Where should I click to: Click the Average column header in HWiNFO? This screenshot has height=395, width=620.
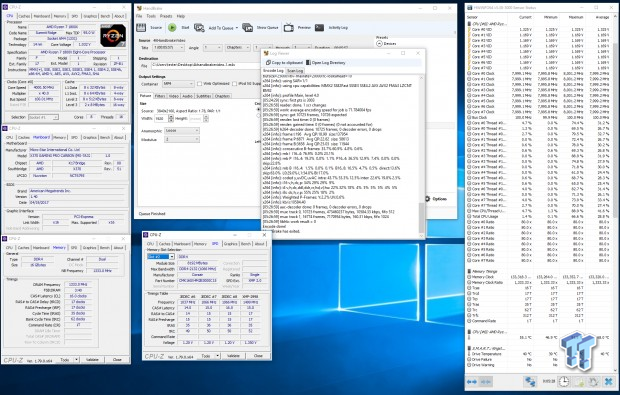click(x=602, y=17)
